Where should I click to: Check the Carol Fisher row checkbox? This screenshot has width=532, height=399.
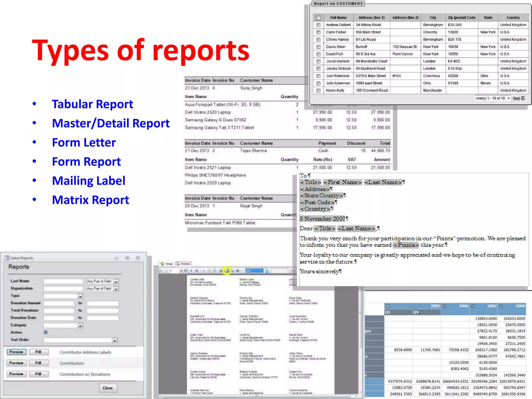(x=318, y=32)
